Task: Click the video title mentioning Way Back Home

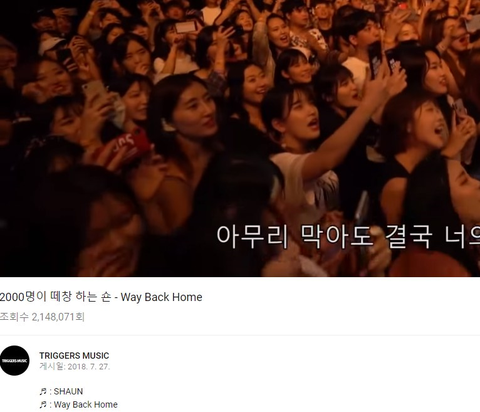Action: click(x=101, y=297)
